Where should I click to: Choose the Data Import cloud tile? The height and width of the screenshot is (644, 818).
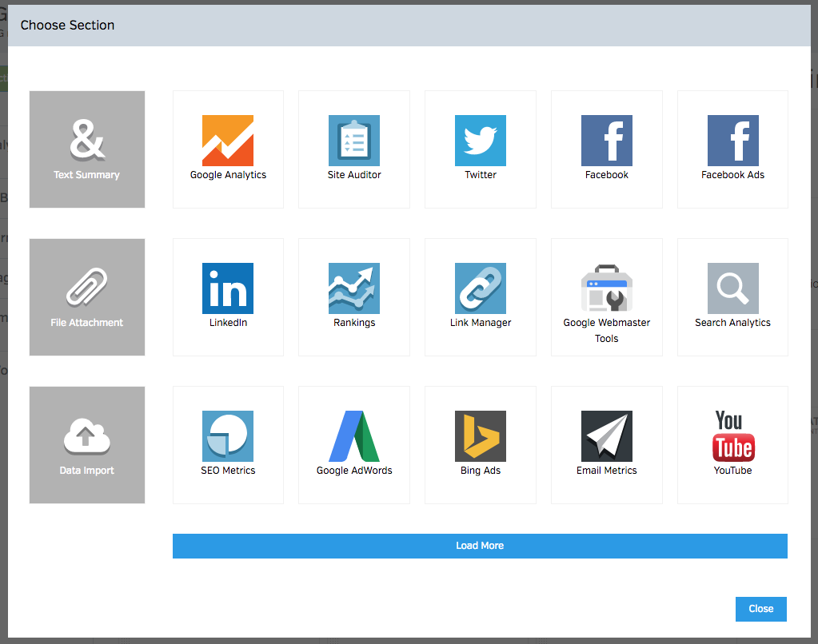tap(87, 445)
